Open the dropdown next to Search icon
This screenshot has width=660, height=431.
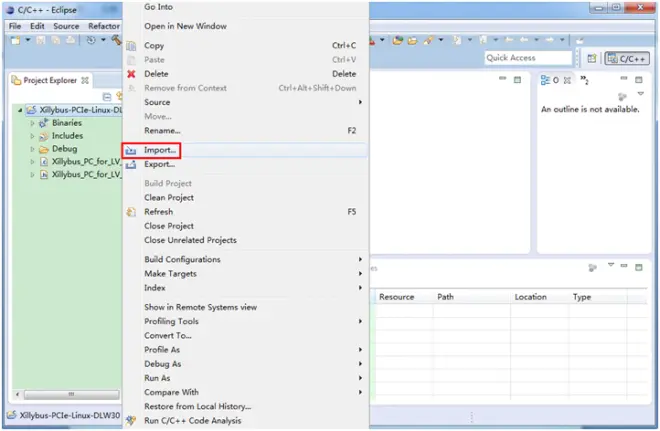[x=441, y=40]
